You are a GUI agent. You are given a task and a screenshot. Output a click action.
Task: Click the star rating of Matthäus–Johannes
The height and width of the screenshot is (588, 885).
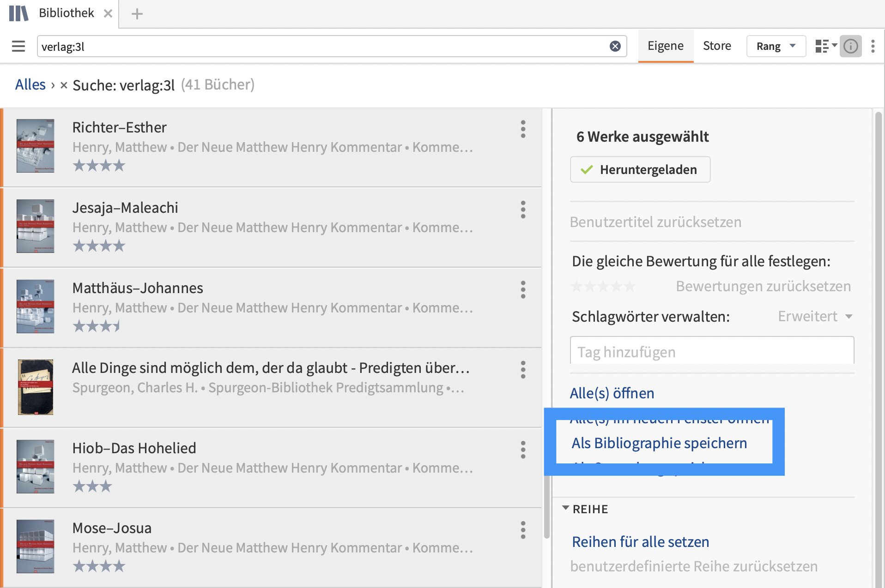97,326
